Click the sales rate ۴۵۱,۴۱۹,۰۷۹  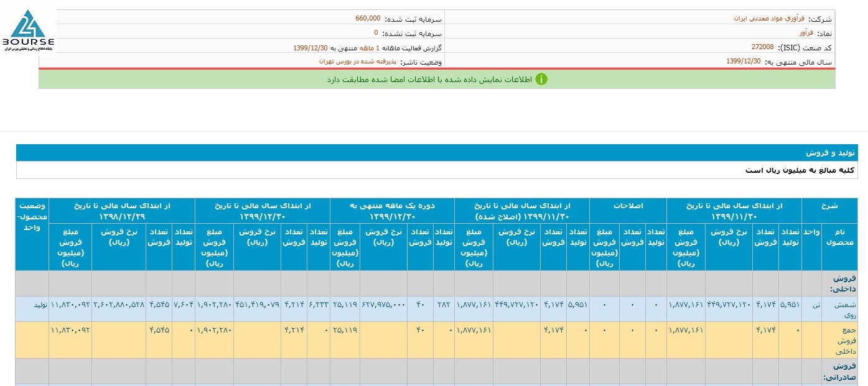pos(257,305)
